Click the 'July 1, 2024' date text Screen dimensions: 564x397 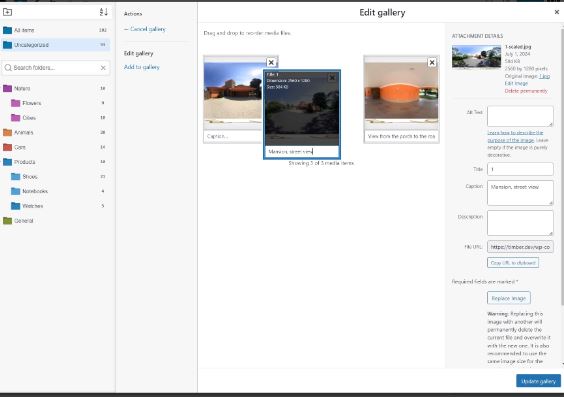[517, 54]
